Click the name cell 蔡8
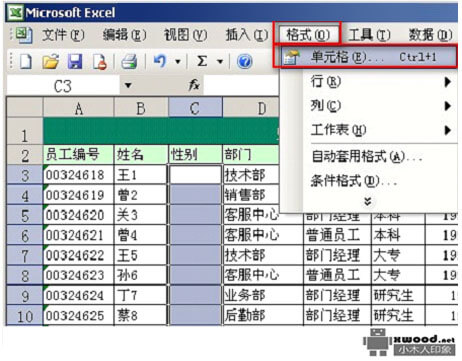The width and height of the screenshot is (462, 361). 141,315
